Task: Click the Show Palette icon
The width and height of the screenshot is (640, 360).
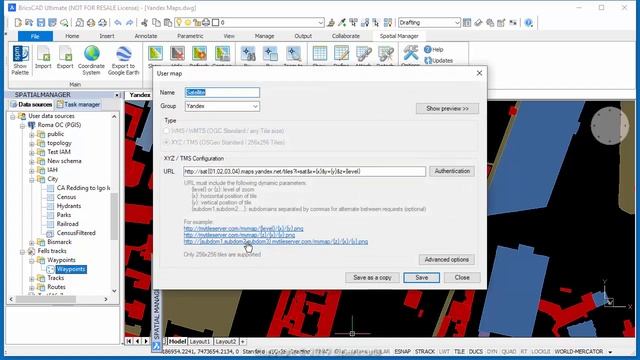Action: [20, 54]
